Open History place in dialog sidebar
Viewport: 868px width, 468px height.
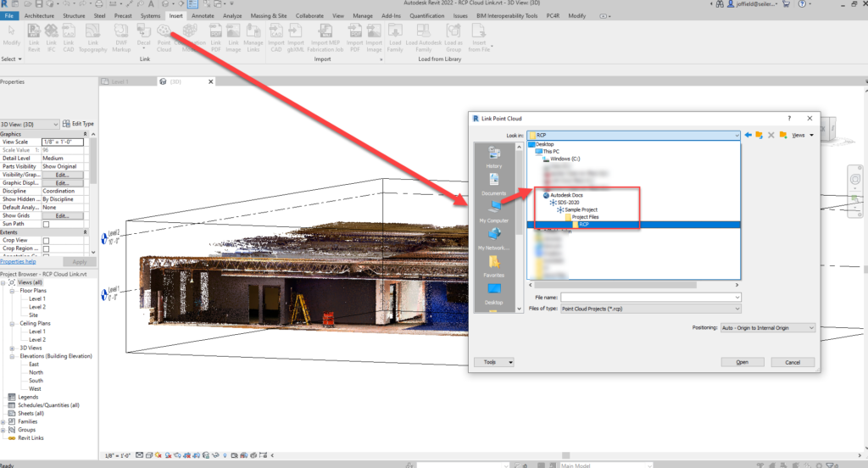tap(494, 157)
